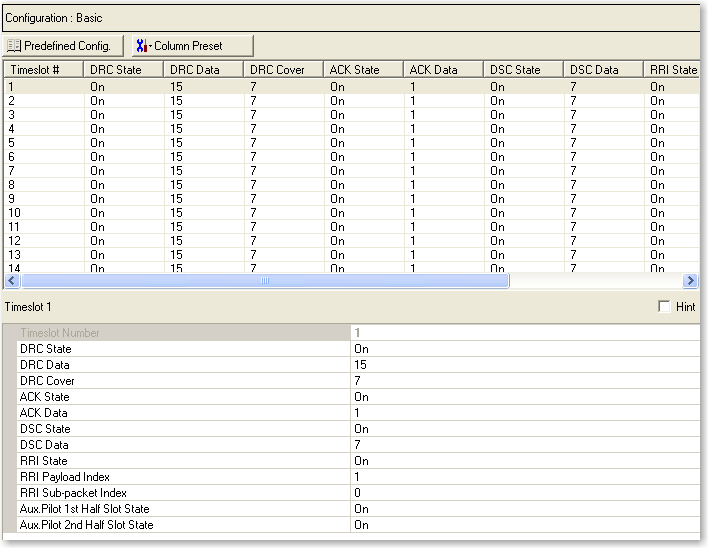This screenshot has height=548, width=708.
Task: Select timeslot row 3 in the table
Action: [352, 115]
